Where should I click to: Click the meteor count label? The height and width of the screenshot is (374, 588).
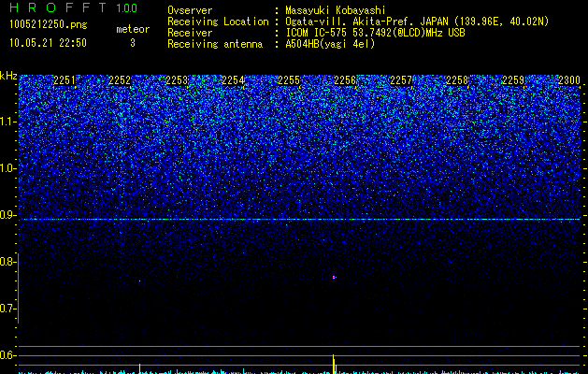point(133,29)
